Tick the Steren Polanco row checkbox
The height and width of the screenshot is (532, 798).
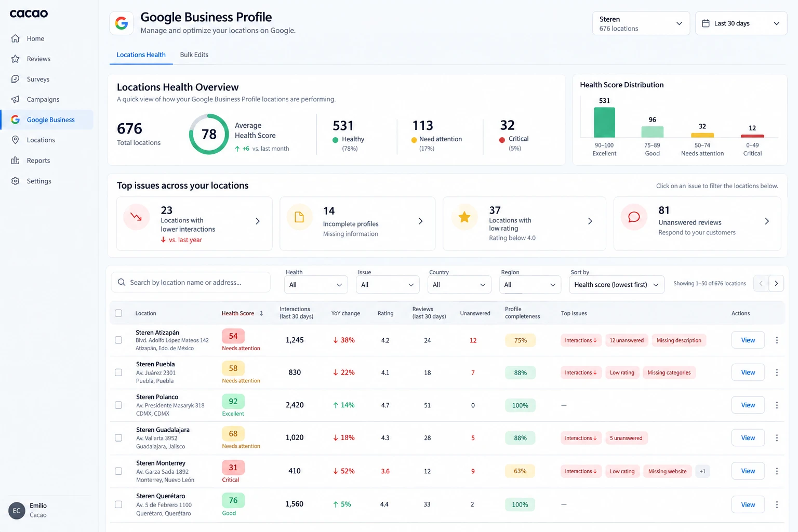pos(118,405)
